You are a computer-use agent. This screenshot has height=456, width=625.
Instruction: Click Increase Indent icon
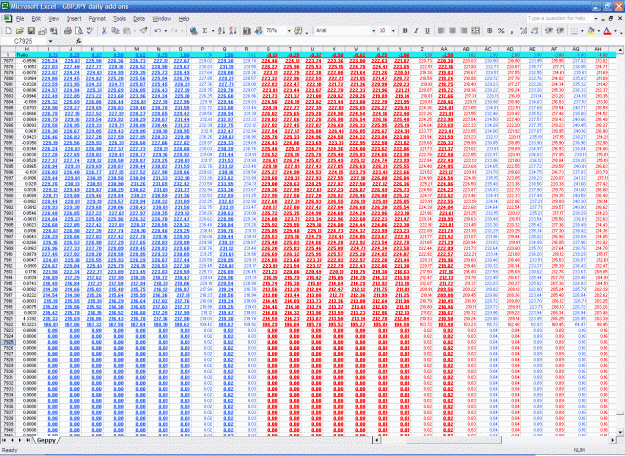[560, 31]
